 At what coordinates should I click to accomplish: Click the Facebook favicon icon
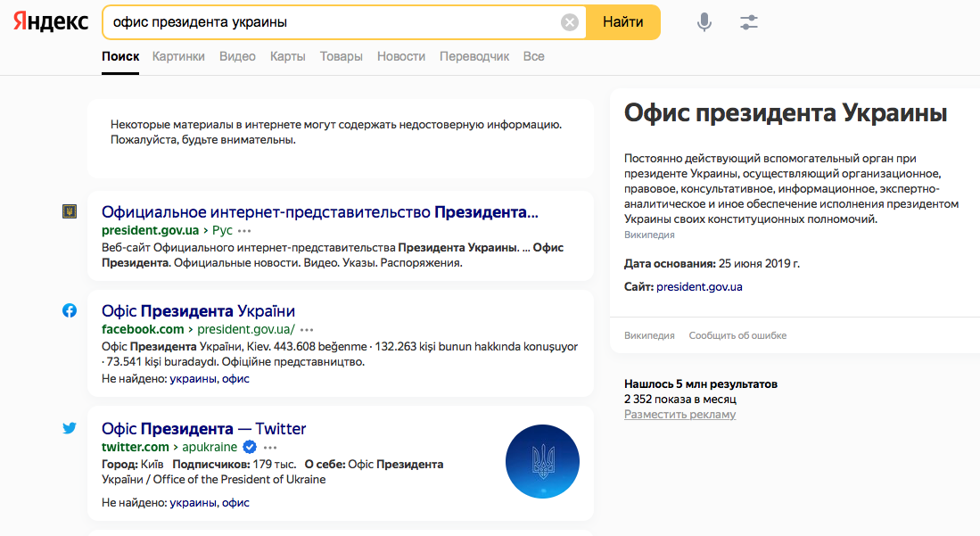pos(69,310)
